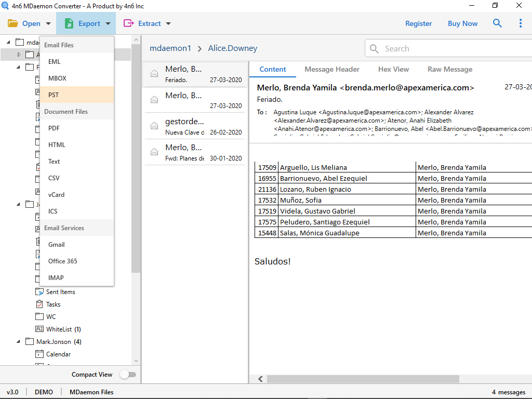The width and height of the screenshot is (532, 399).
Task: Click the Calendar icon under Mark.Jonson
Action: (39, 354)
